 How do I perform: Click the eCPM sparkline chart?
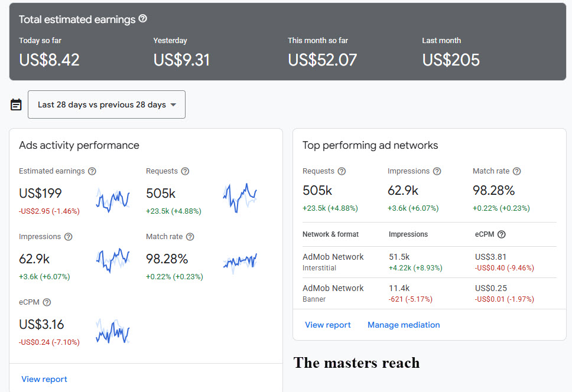pyautogui.click(x=113, y=331)
